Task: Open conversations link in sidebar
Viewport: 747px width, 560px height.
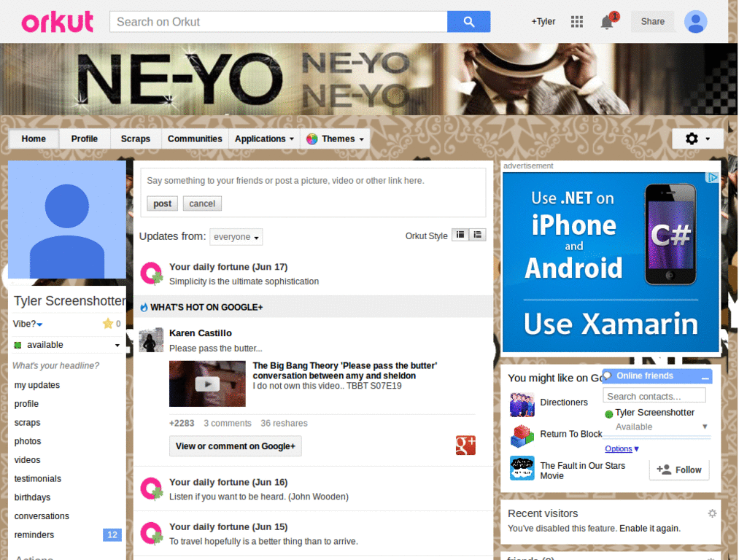Action: (x=42, y=516)
